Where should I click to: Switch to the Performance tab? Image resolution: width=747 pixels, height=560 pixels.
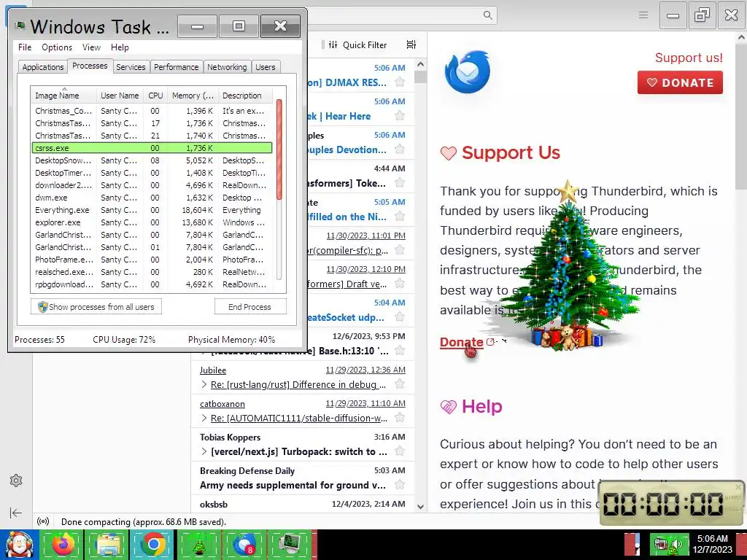coord(177,66)
